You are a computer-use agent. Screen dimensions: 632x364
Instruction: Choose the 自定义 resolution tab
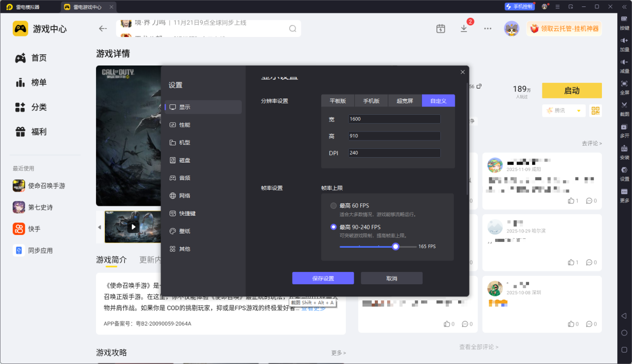[438, 100]
